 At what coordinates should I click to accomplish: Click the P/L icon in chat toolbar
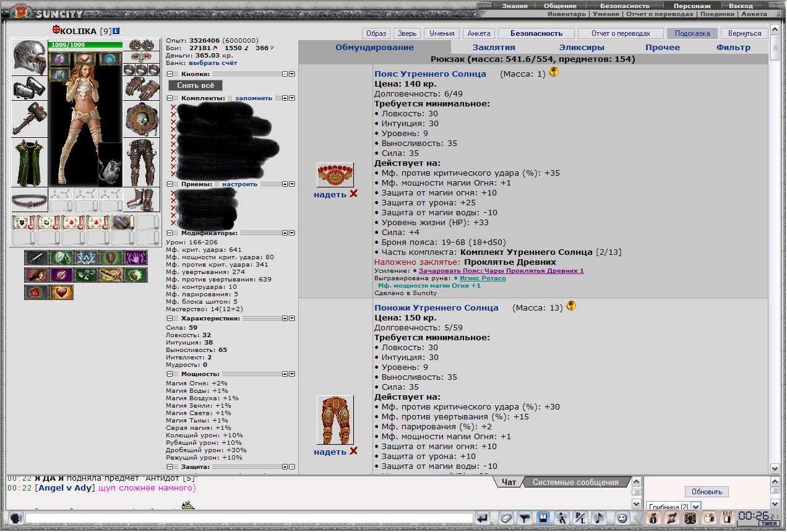[580, 518]
